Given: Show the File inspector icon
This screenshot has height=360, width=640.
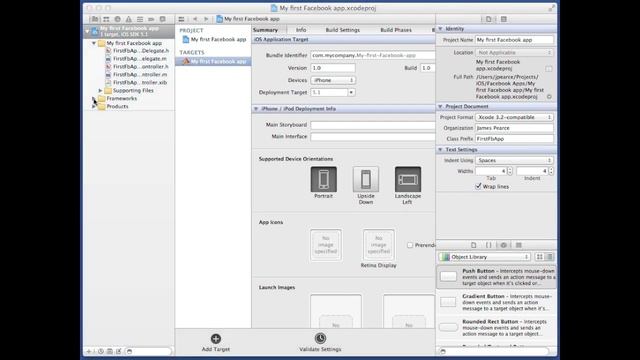Looking at the screenshot, I should 489,19.
